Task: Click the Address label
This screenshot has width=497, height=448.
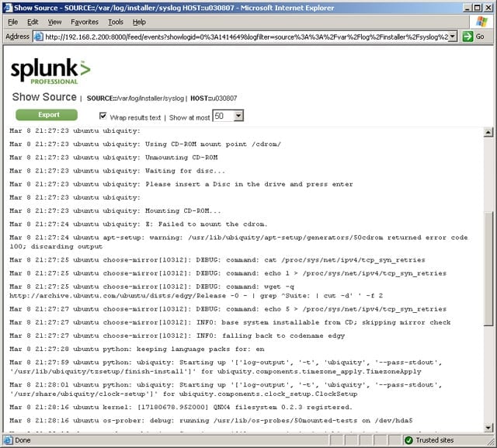Action: click(17, 36)
